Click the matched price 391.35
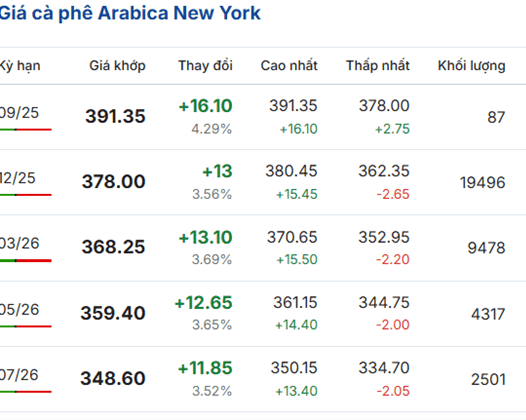The width and height of the screenshot is (526, 420). [x=115, y=116]
